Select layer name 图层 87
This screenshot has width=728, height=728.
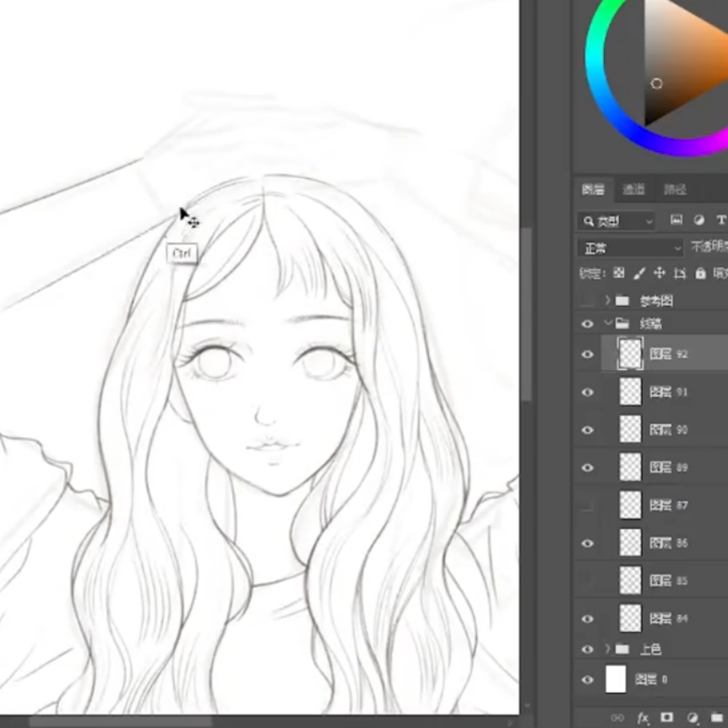tap(669, 505)
